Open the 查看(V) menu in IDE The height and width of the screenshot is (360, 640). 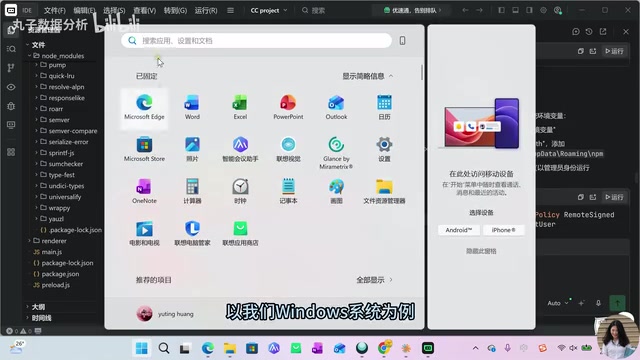coord(144,10)
